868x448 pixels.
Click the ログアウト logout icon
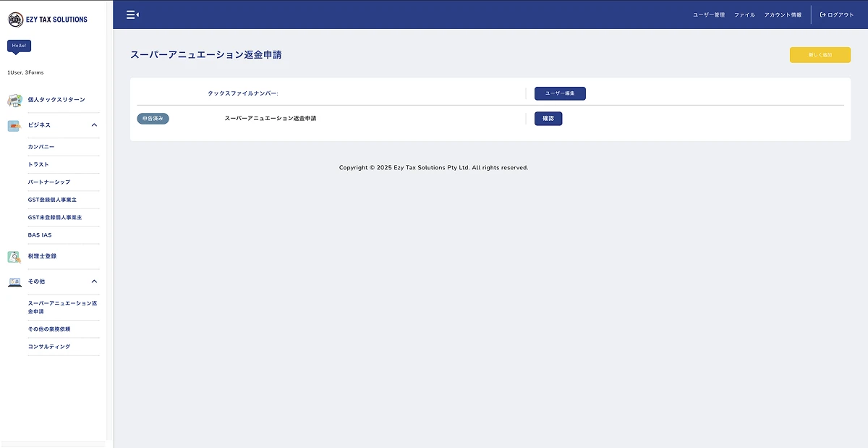click(x=823, y=14)
